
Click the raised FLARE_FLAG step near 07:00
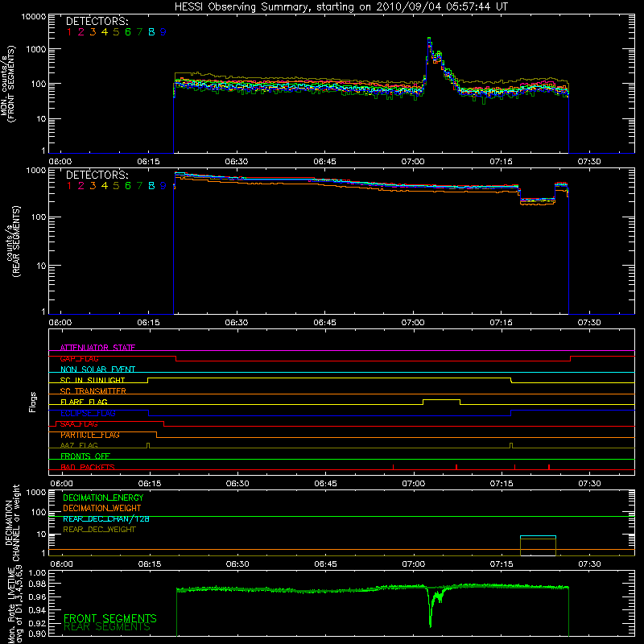[441, 400]
